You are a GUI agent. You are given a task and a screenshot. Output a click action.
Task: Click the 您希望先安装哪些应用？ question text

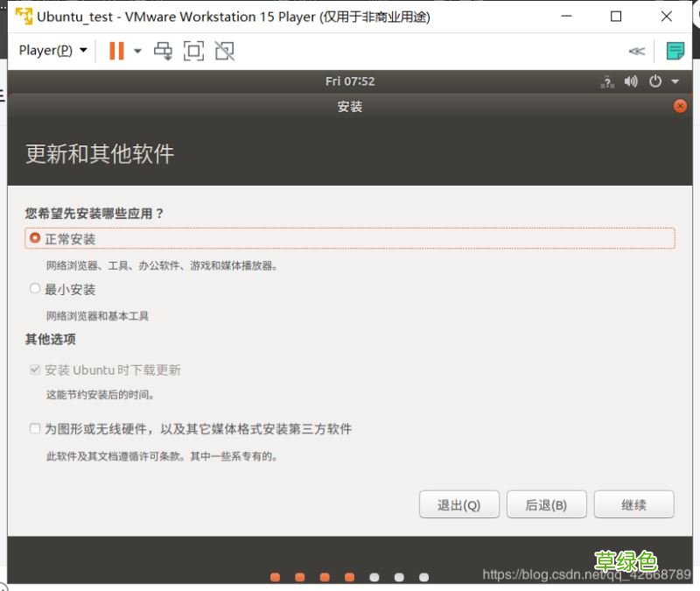[94, 214]
